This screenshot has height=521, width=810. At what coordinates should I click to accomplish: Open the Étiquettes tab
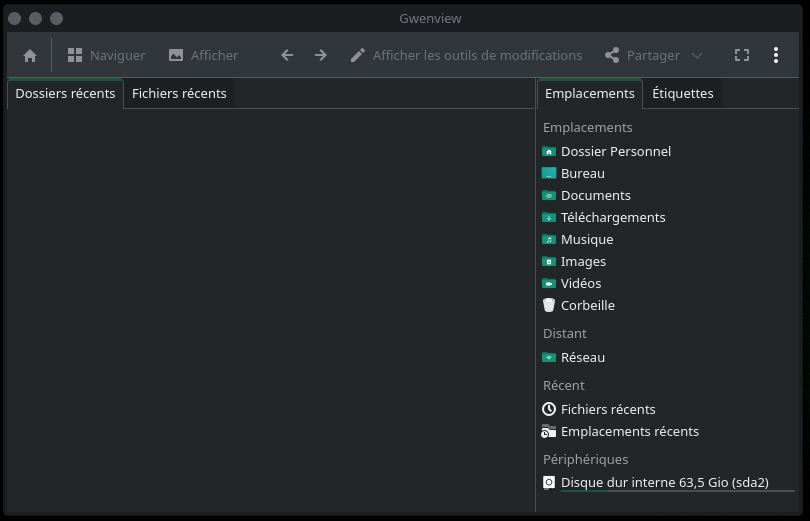pyautogui.click(x=682, y=94)
